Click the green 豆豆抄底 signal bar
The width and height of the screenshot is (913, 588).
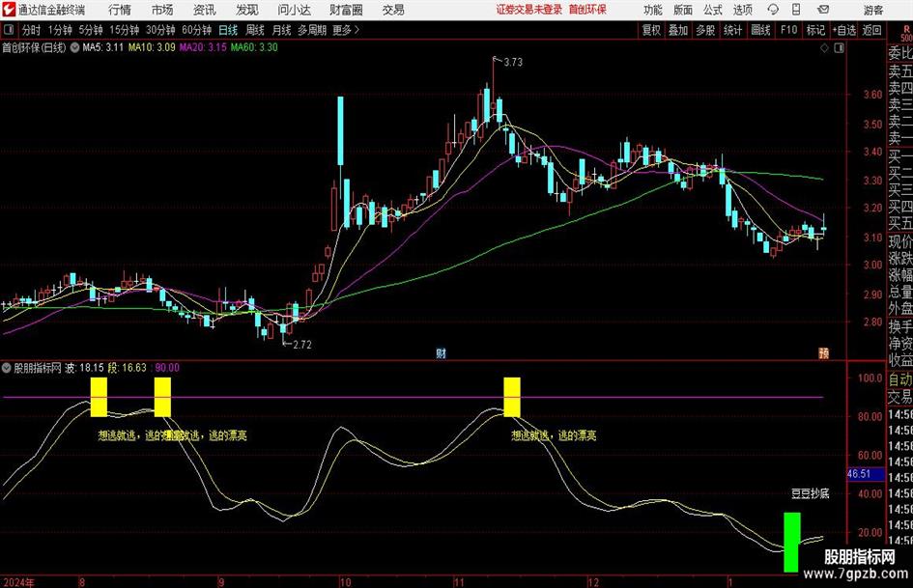(x=791, y=542)
